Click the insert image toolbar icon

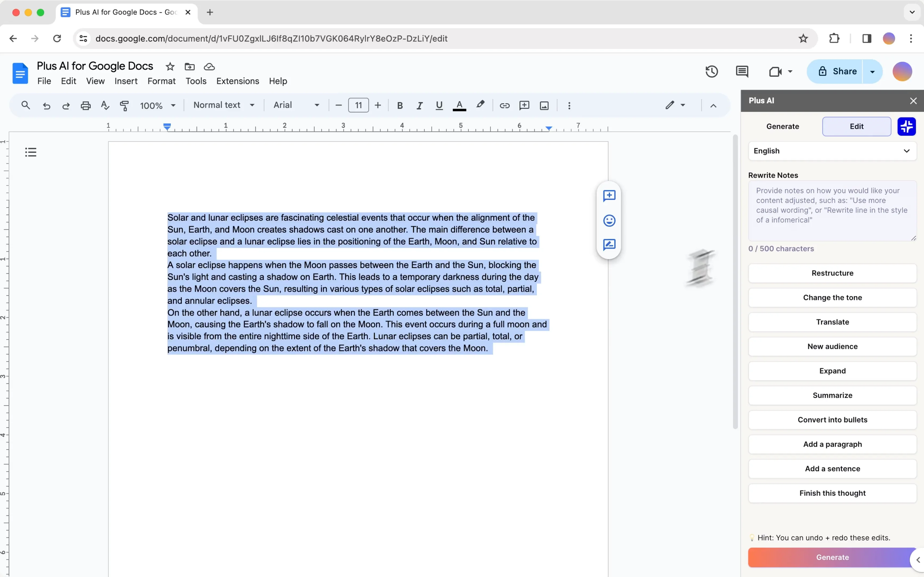pos(544,105)
